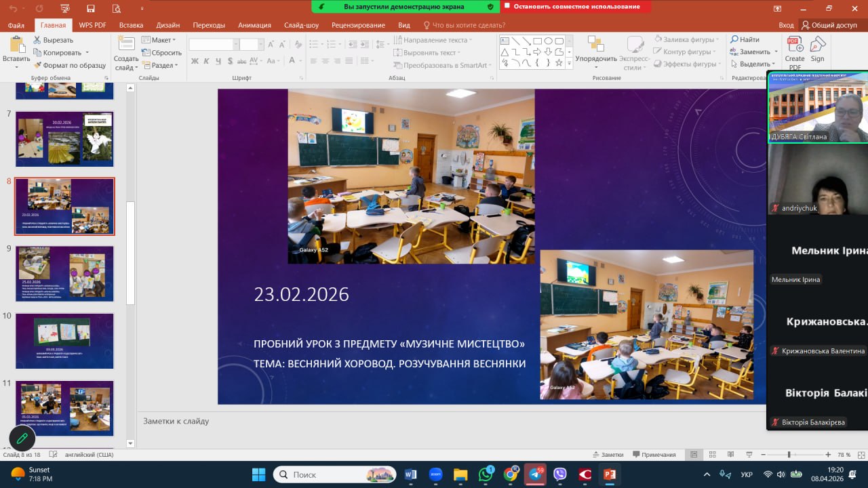Click the Format Painter (Формат по образцу) icon
868x488 pixels.
pos(38,65)
